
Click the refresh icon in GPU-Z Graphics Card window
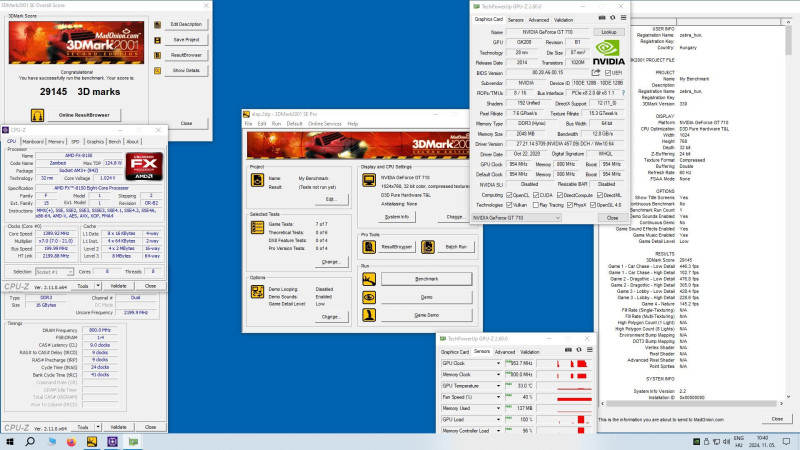(x=613, y=18)
